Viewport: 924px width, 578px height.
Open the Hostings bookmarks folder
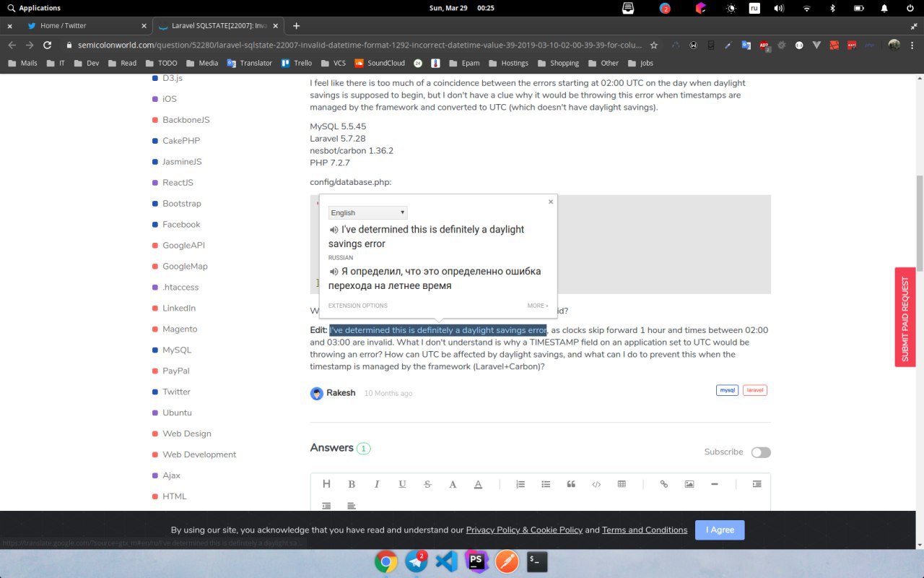coord(508,63)
